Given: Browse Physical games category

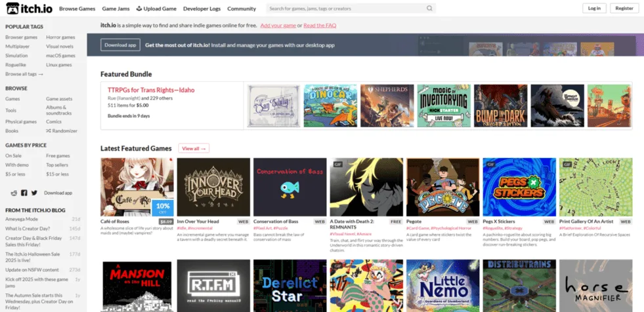Looking at the screenshot, I should click(21, 122).
